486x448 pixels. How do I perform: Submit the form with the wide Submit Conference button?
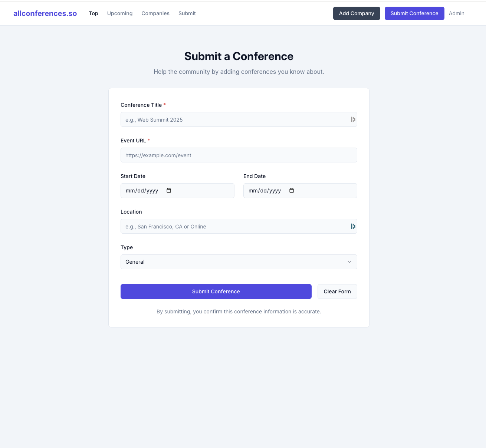[216, 291]
